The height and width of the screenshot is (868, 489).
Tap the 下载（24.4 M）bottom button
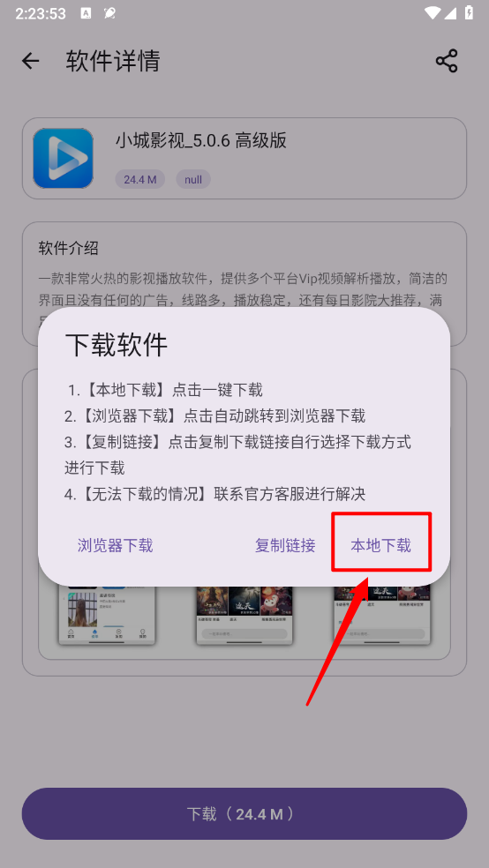coord(244,814)
